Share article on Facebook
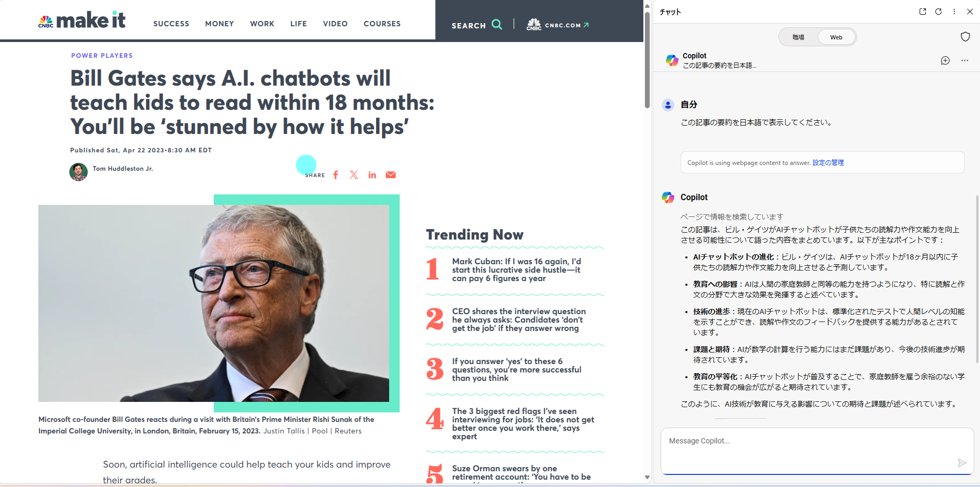Screen dimensions: 980x487 coord(336,175)
